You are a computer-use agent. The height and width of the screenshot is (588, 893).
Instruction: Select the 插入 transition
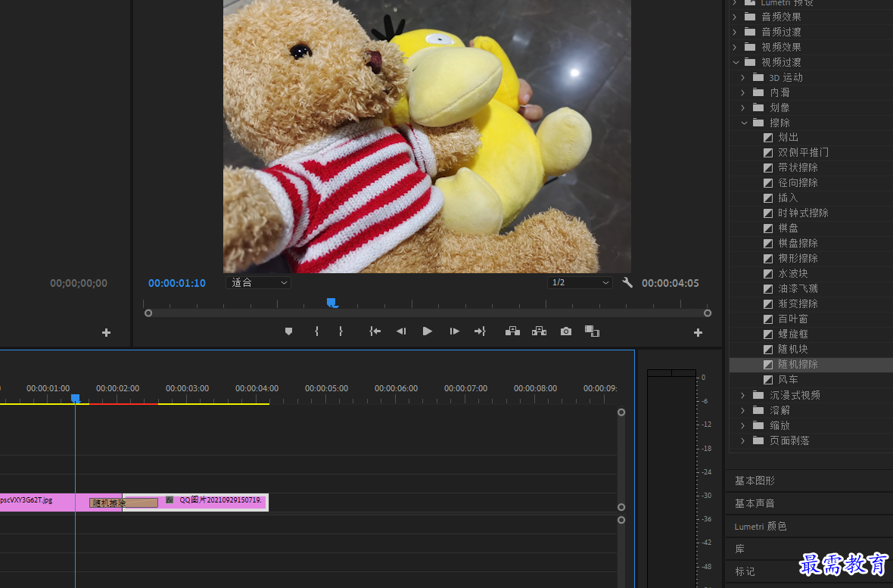tap(788, 198)
